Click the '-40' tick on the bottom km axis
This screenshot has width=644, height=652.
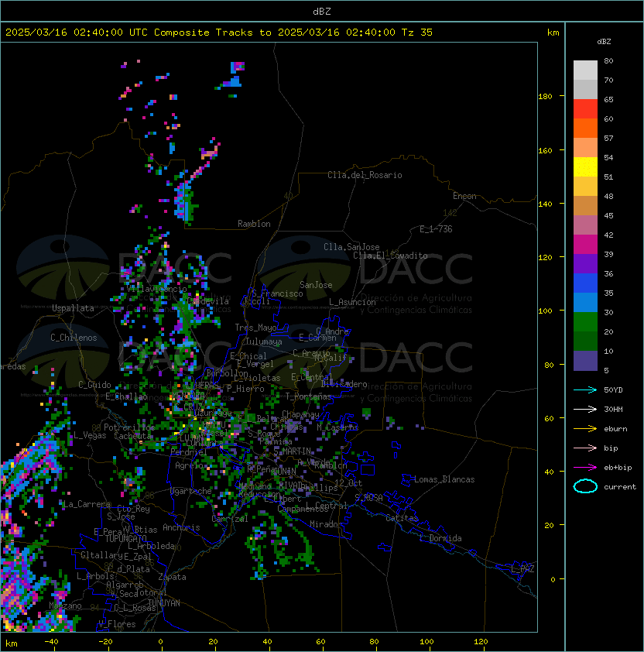click(51, 642)
